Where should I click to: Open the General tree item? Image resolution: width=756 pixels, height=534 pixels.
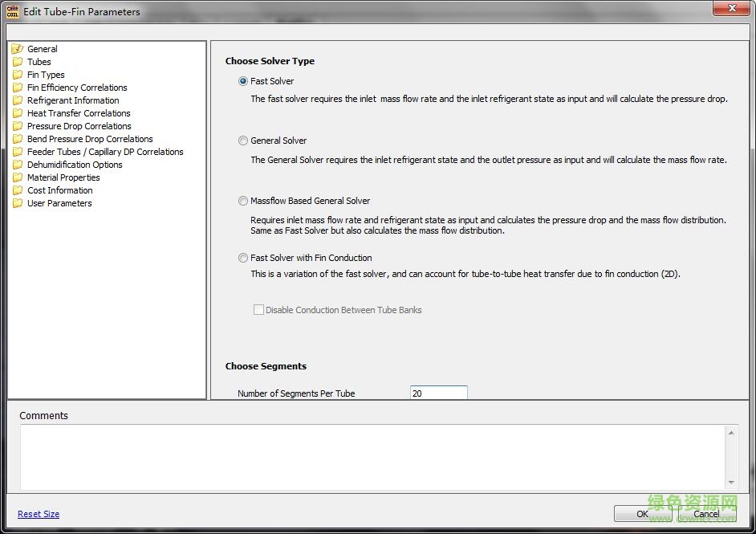[x=43, y=49]
